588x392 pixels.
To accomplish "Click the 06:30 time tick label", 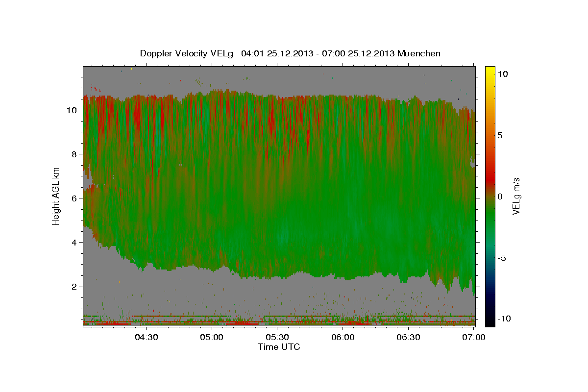I will tap(409, 337).
